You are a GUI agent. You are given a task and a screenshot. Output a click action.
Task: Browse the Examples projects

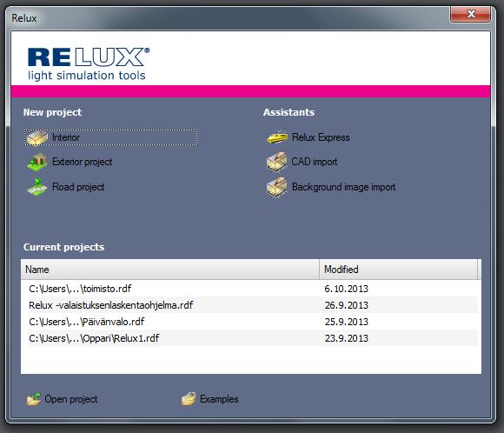tap(210, 399)
